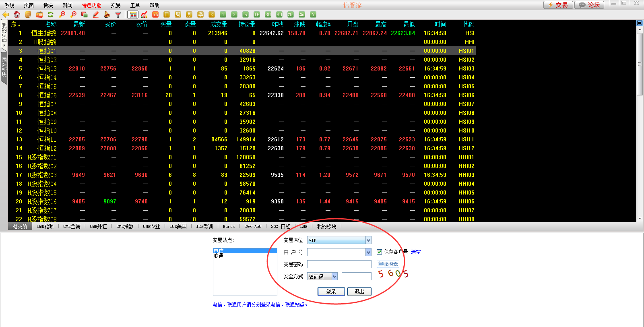Open the 客户号 dropdown list
This screenshot has width=644, height=327.
pos(368,252)
